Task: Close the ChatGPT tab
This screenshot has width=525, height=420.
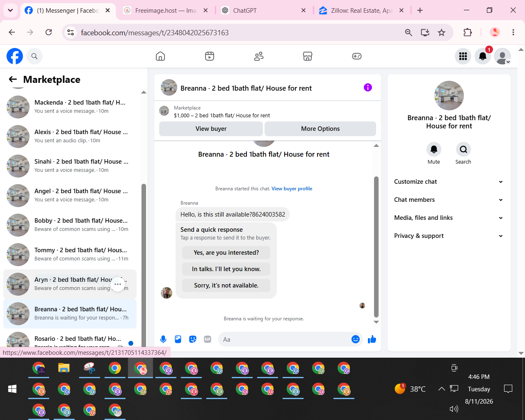Action: click(x=304, y=10)
